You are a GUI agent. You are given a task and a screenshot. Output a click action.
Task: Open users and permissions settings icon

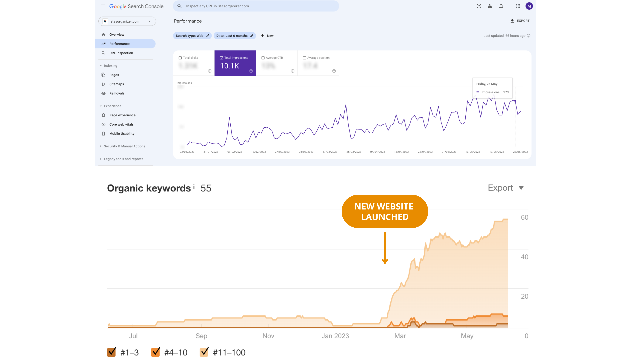coord(490,6)
